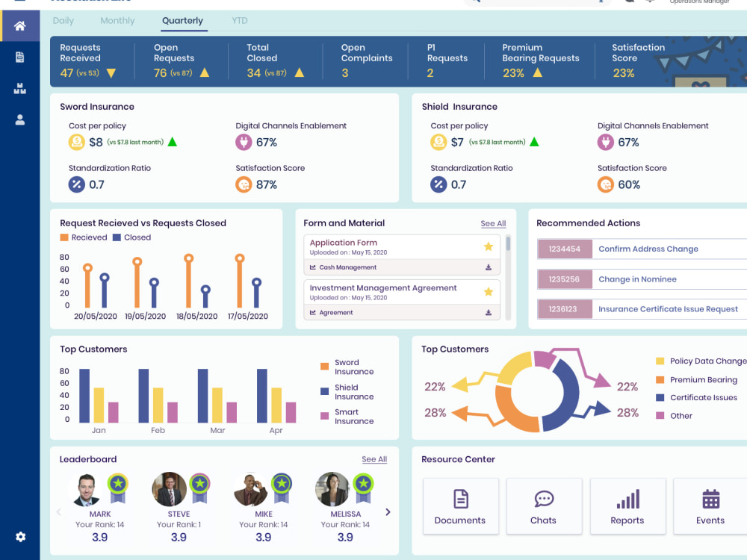Click Certificate Issues legend swatch
747x560 pixels.
tap(660, 397)
